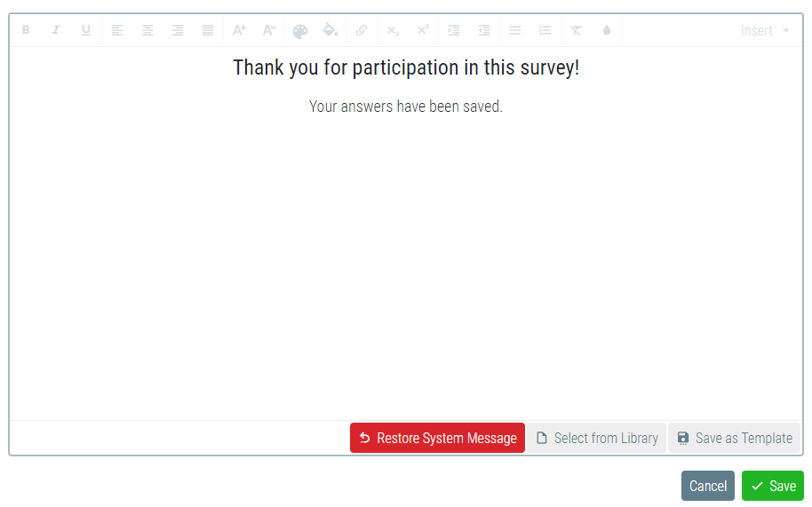Align text to the left
The image size is (812, 507).
pyautogui.click(x=117, y=30)
